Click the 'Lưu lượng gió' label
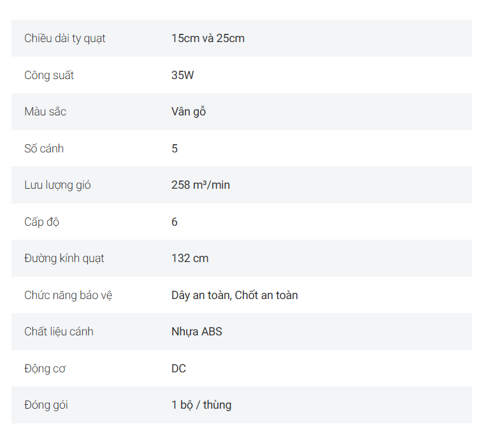Screen dimensions: 504x424 coord(57,185)
